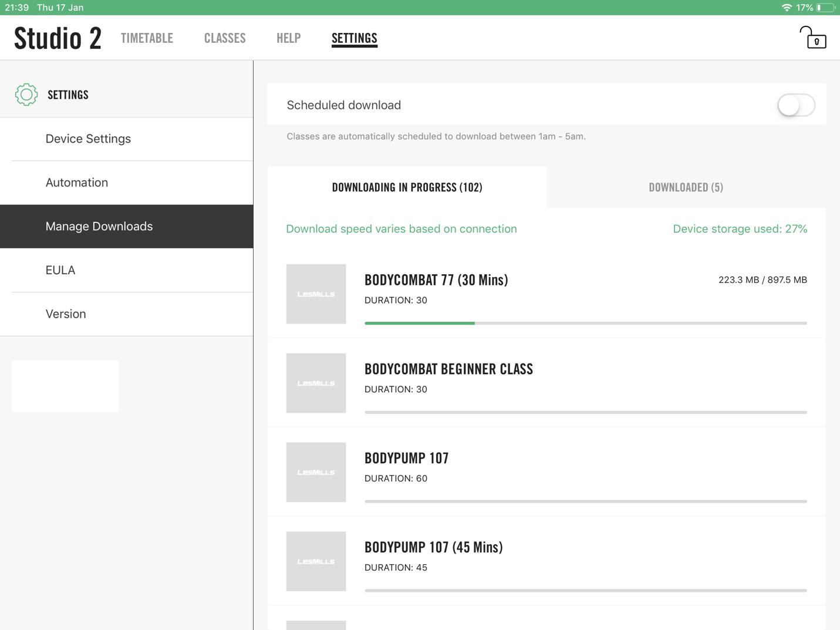Click DURATION: 60 under BODYPUMP 107
Viewport: 840px width, 630px height.
[396, 479]
